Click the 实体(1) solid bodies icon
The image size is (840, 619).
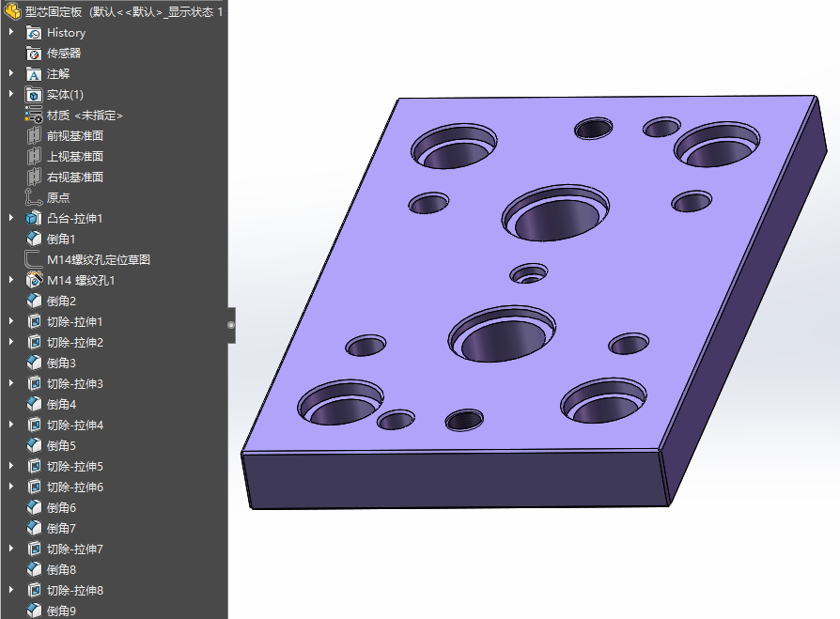[34, 95]
